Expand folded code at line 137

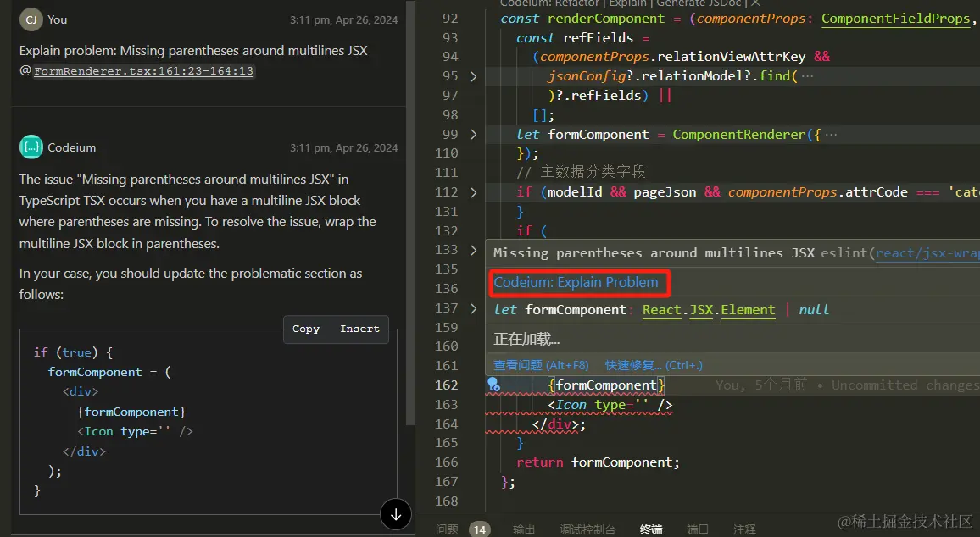pos(473,308)
